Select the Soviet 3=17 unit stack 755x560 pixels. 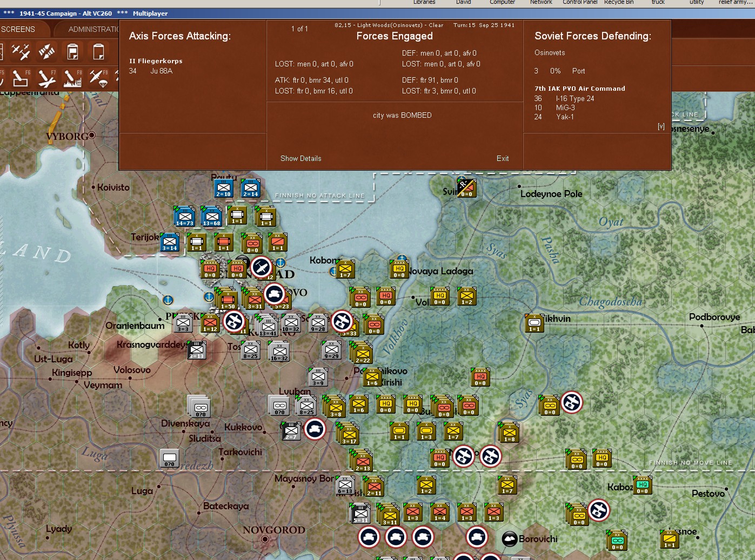click(349, 433)
